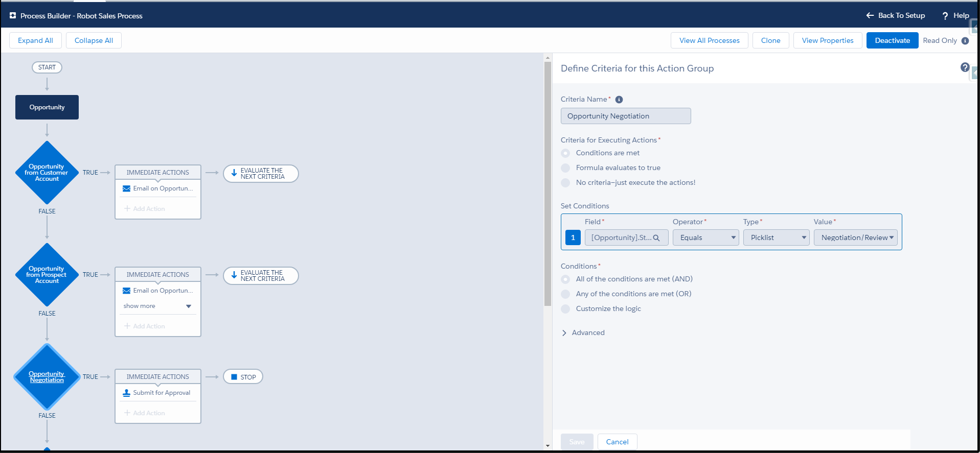Image resolution: width=980 pixels, height=453 pixels.
Task: Select No criteria—just execute the actions option
Action: point(565,183)
